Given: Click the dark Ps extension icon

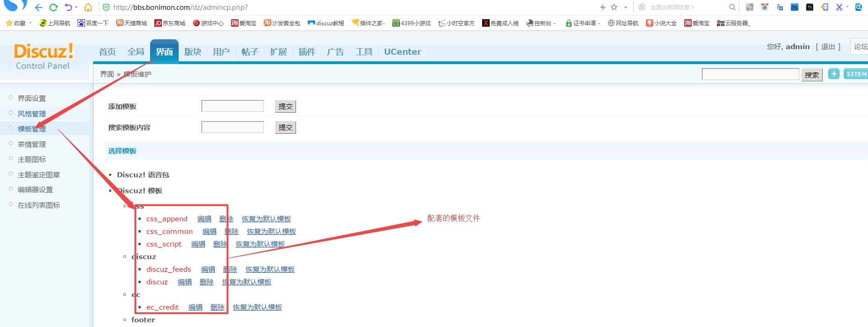Looking at the screenshot, I should 810,7.
